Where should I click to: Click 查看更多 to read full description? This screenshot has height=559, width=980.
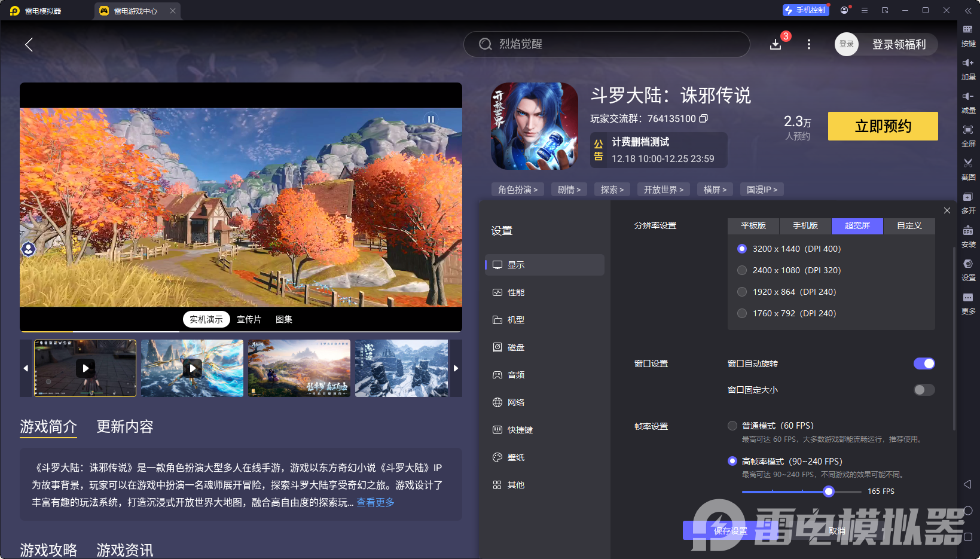coord(374,502)
